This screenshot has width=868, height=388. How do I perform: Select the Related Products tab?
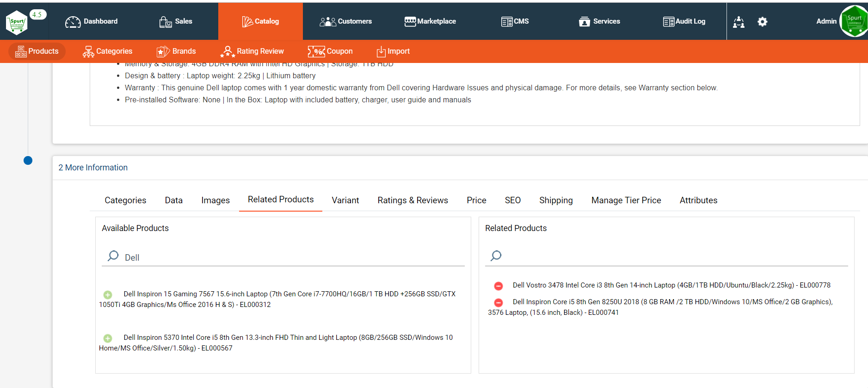pyautogui.click(x=281, y=200)
